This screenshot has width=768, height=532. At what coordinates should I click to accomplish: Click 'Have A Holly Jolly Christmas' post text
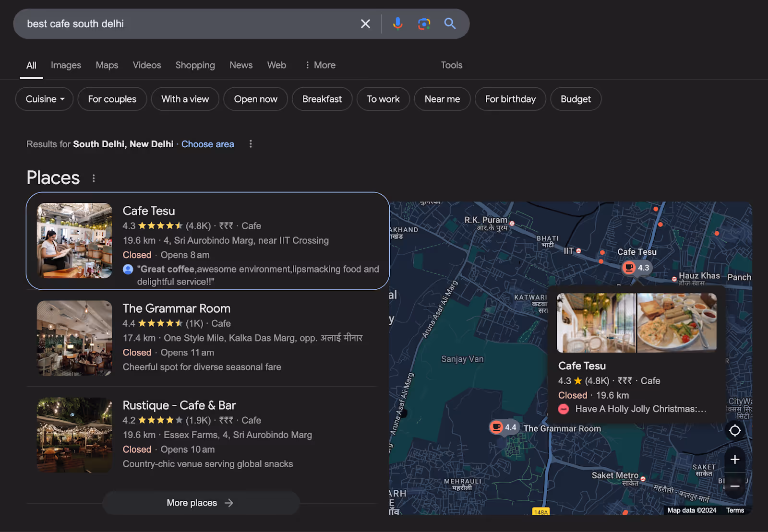(x=641, y=409)
